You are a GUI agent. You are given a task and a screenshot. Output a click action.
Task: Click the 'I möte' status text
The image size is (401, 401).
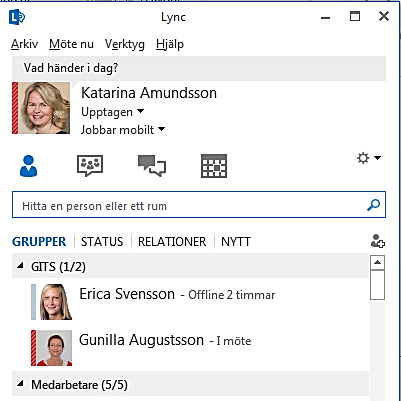(x=234, y=341)
